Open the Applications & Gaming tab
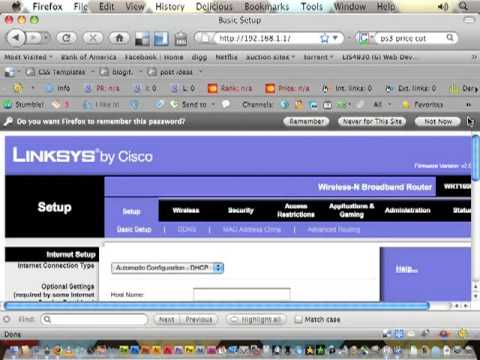480x360 pixels. (351, 210)
